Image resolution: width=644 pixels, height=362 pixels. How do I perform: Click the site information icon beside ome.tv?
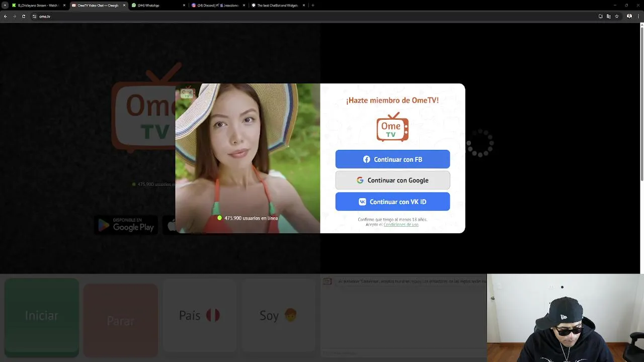pos(34,16)
